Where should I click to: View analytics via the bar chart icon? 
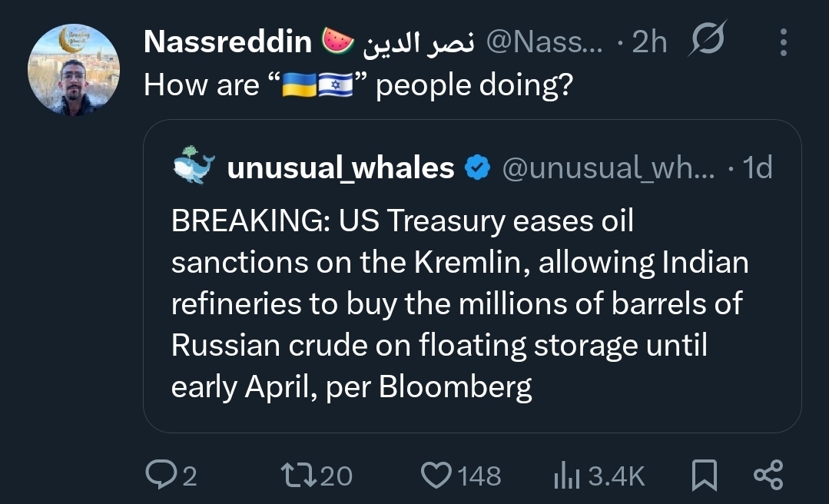[x=565, y=476]
